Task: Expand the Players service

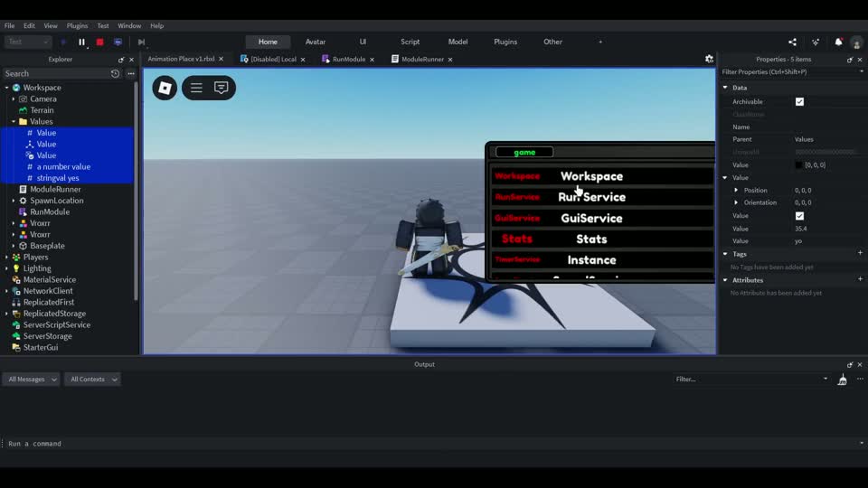Action: pos(6,258)
